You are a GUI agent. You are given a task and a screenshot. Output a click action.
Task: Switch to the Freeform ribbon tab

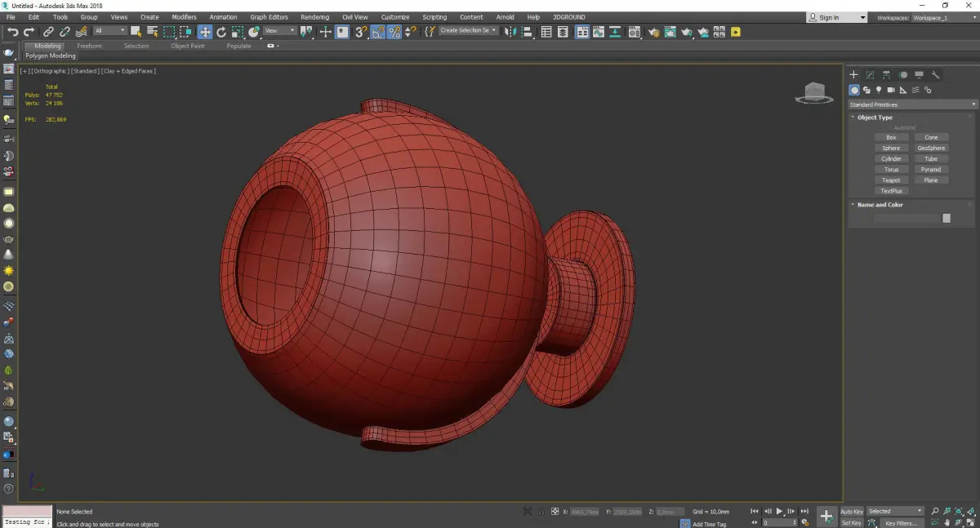pyautogui.click(x=89, y=46)
